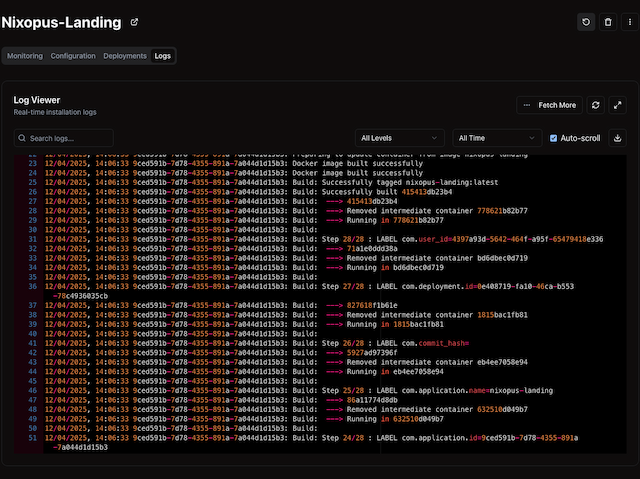Viewport: 640px width, 479px height.
Task: Click log line 31 Step 28/28 LABEL
Action: [324, 239]
